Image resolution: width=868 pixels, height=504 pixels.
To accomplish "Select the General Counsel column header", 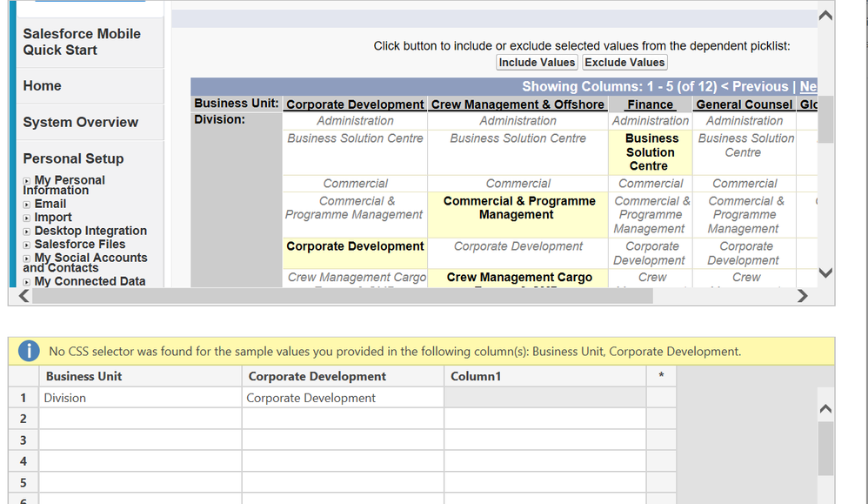I will coord(744,104).
